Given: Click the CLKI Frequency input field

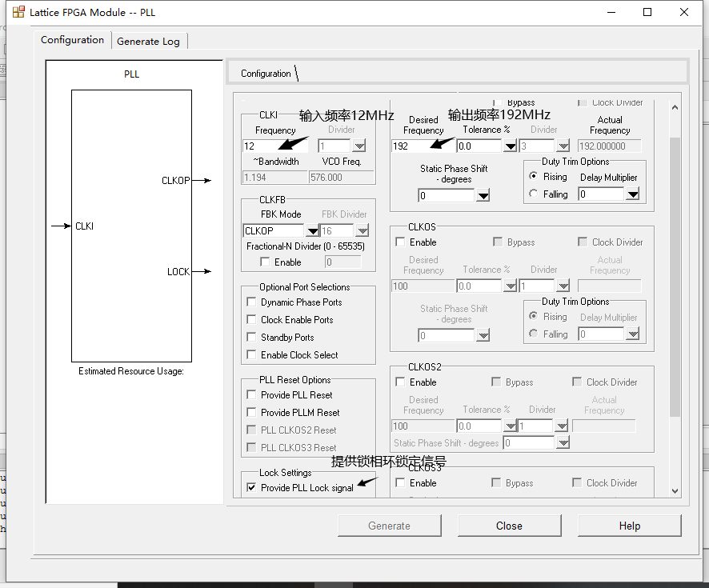Looking at the screenshot, I should [x=275, y=146].
